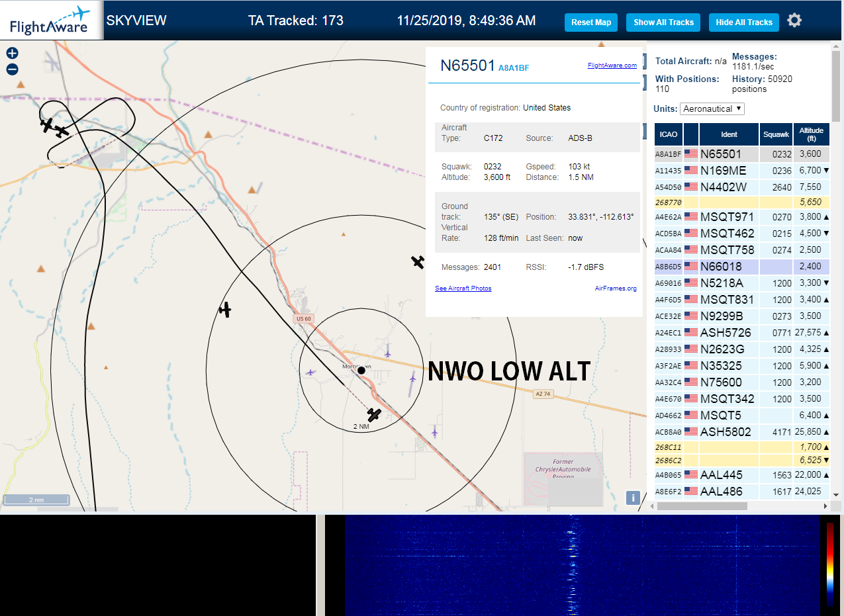This screenshot has width=844, height=616.
Task: Sort table by Squawk column header
Action: (776, 134)
